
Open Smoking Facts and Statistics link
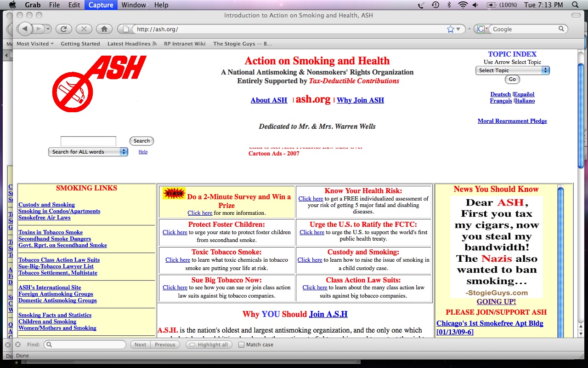(x=55, y=315)
